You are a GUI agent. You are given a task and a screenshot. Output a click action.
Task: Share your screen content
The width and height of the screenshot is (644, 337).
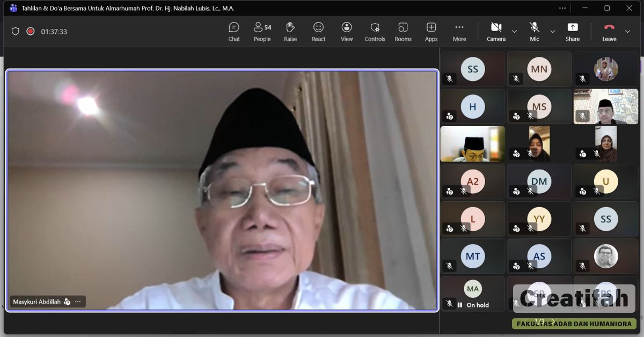(x=572, y=32)
